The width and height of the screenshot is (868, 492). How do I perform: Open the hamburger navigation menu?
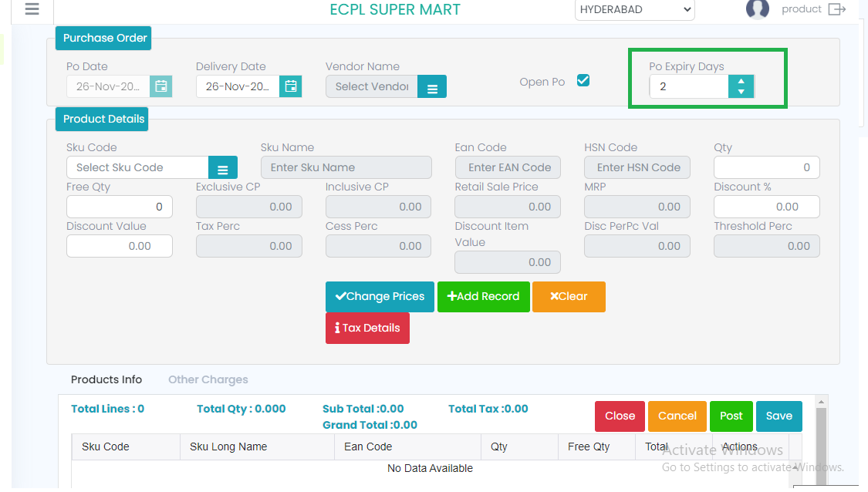click(x=32, y=8)
